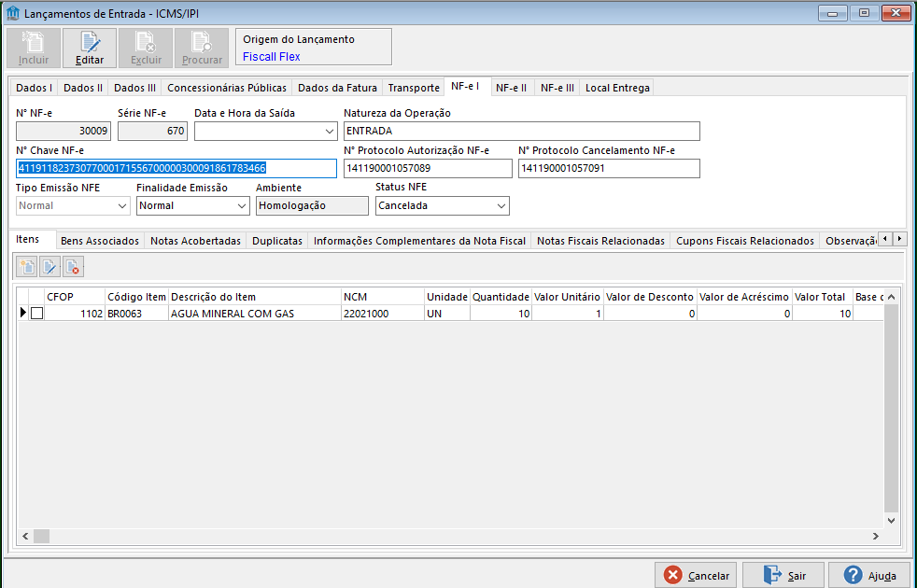The width and height of the screenshot is (917, 588).
Task: Open the Duplicatas sub-tab
Action: click(x=277, y=241)
